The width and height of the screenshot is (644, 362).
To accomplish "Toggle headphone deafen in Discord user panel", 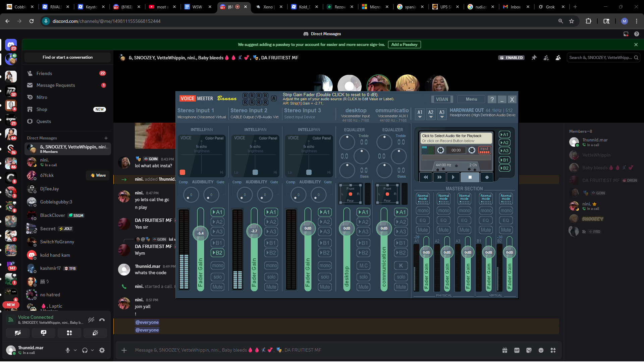I will click(x=85, y=350).
